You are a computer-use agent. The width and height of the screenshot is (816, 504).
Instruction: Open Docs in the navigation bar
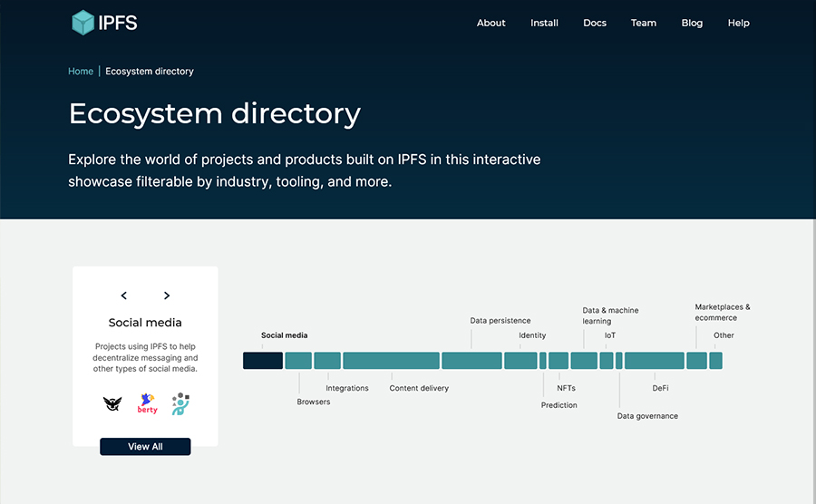tap(595, 23)
